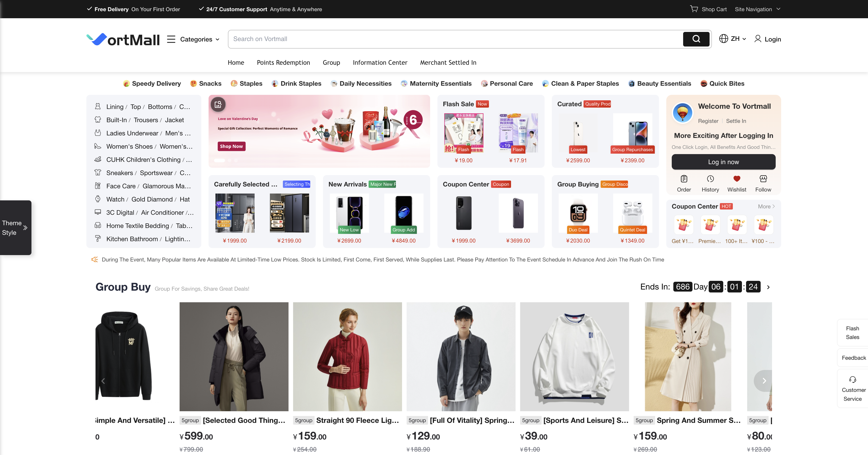Click the banner image gallery icon
Screen dimensions: 868x455
tap(218, 104)
